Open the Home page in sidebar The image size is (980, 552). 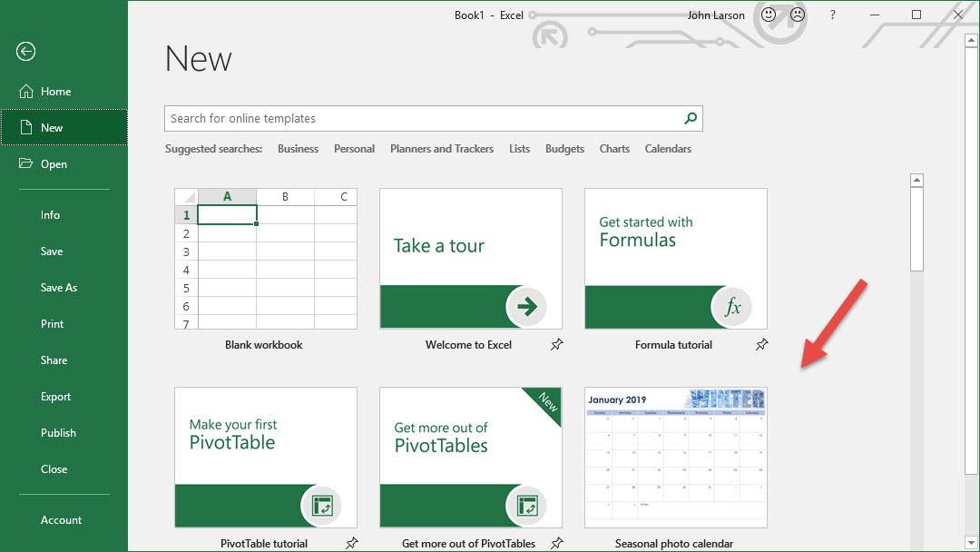coord(55,92)
